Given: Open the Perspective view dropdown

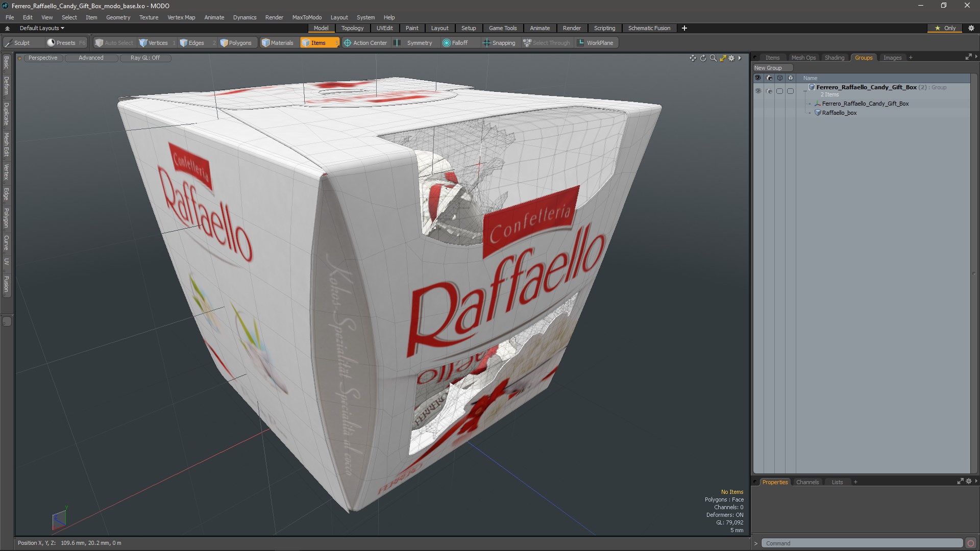Looking at the screenshot, I should click(43, 58).
